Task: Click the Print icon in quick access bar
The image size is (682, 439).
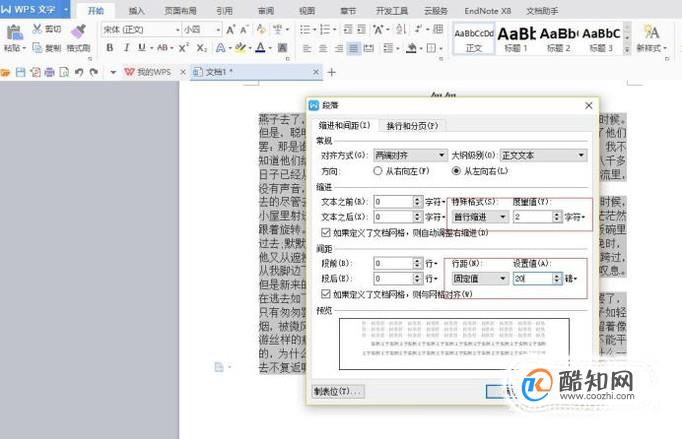Action: click(x=50, y=72)
